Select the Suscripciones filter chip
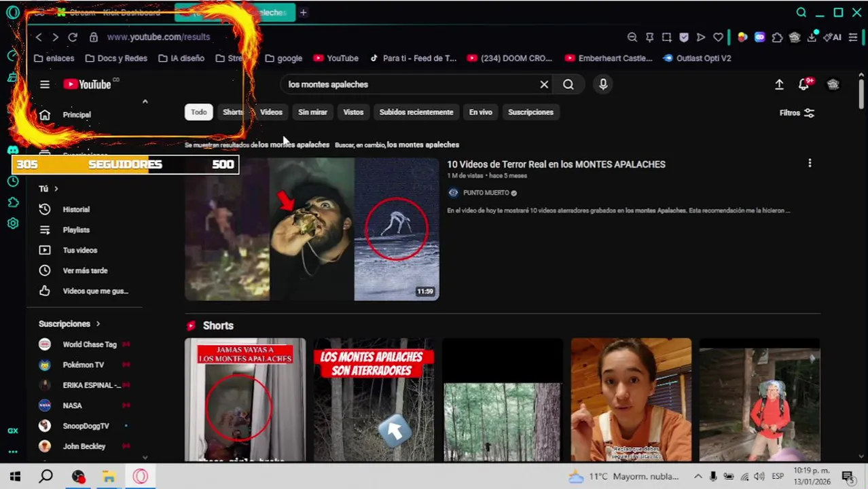The image size is (868, 489). [530, 112]
